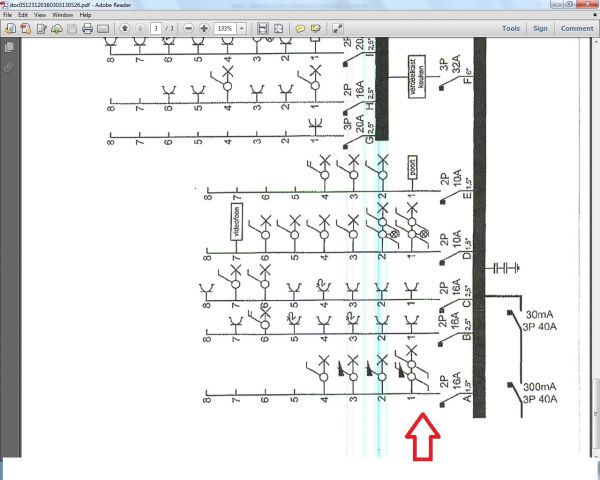Click the save to cloud icon
600x480 pixels.
pyautogui.click(x=57, y=28)
